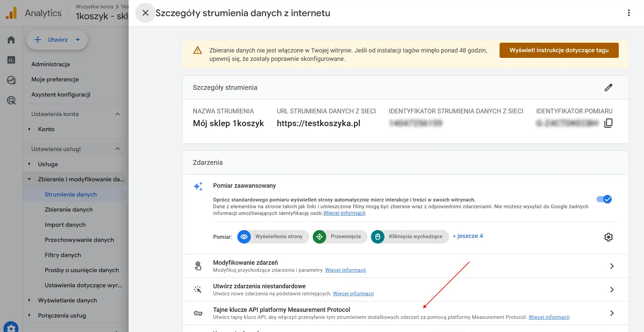Expand the Wyświetlanie danych tree item

30,300
